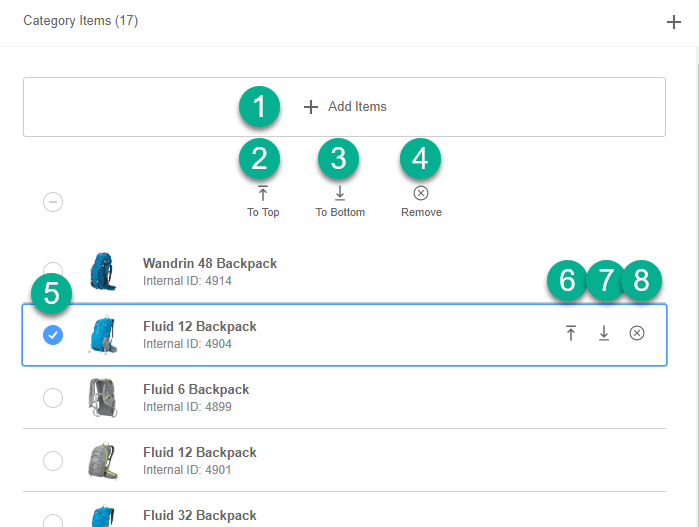
Task: Move Fluid 12 Backpack 4904 to top
Action: click(x=571, y=333)
